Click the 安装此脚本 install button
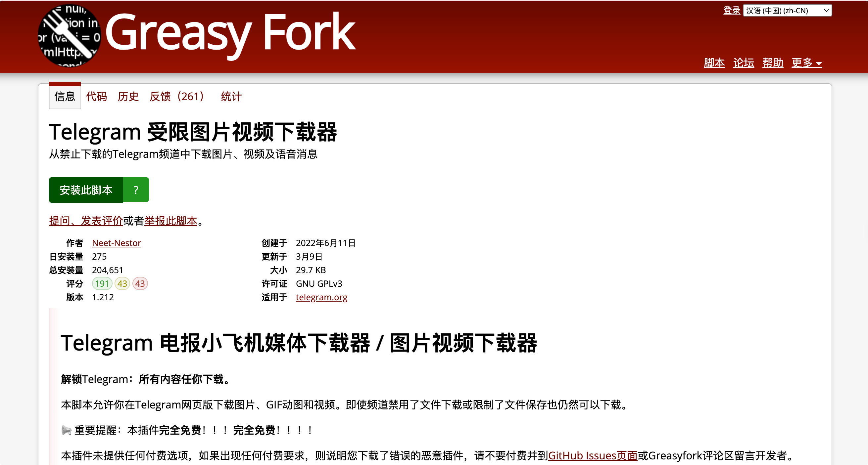The width and height of the screenshot is (868, 465). point(86,190)
